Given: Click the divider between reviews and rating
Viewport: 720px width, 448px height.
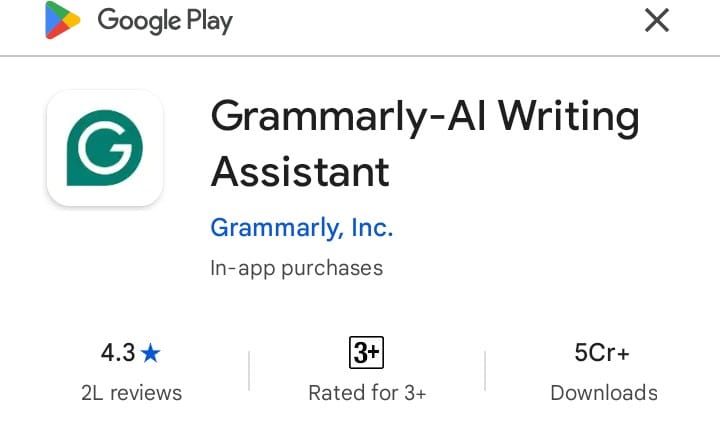Looking at the screenshot, I should point(249,371).
